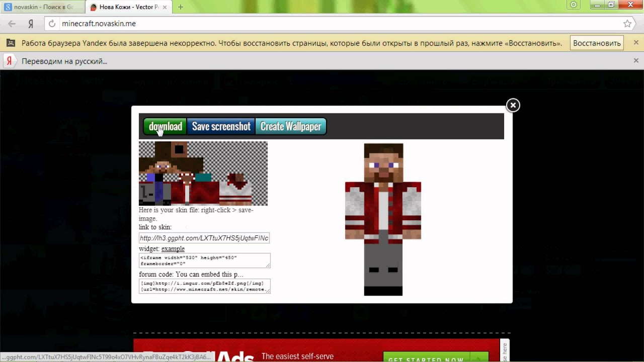644x362 pixels.
Task: Click the flat skin file image
Action: click(203, 173)
